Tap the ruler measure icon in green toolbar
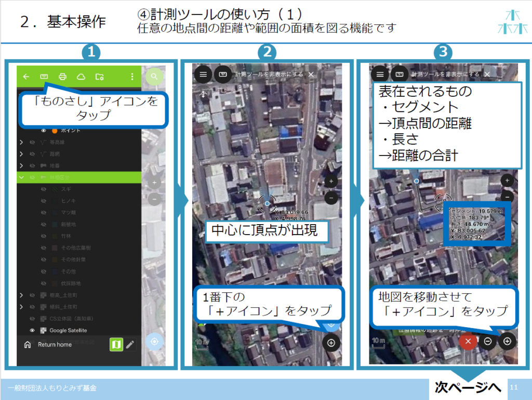The image size is (532, 400). pos(44,77)
